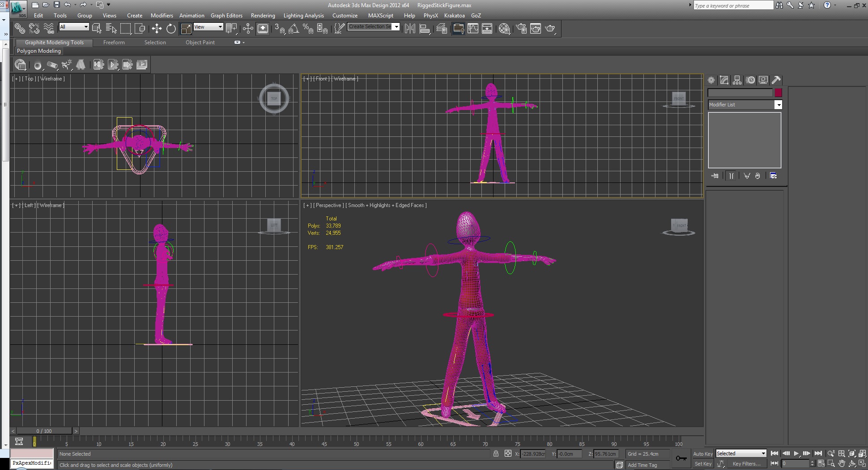Open the Material Editor
The height and width of the screenshot is (470, 868).
pos(504,29)
